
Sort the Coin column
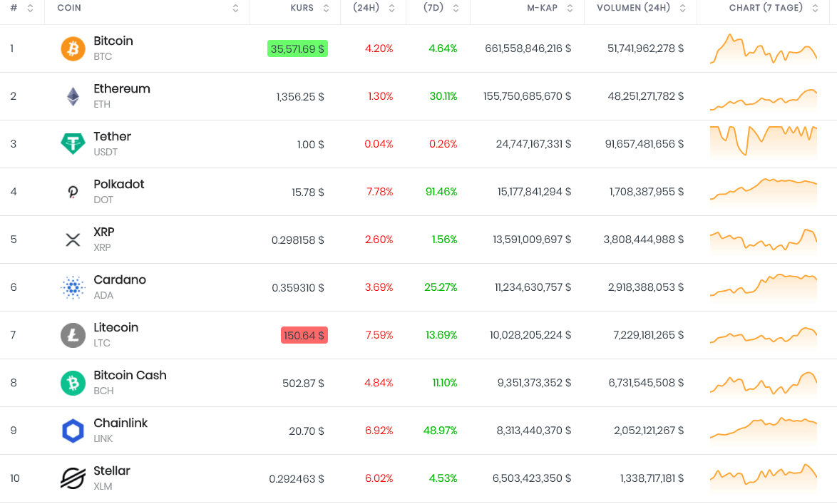click(x=235, y=8)
